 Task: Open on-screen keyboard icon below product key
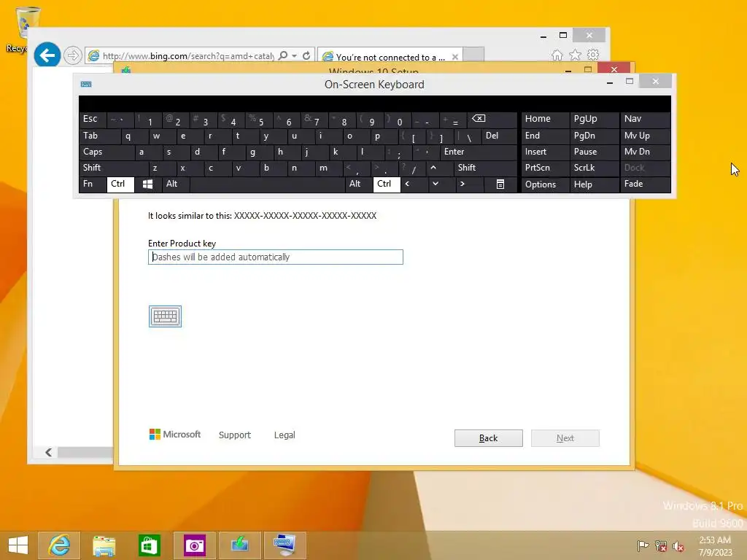coord(165,316)
